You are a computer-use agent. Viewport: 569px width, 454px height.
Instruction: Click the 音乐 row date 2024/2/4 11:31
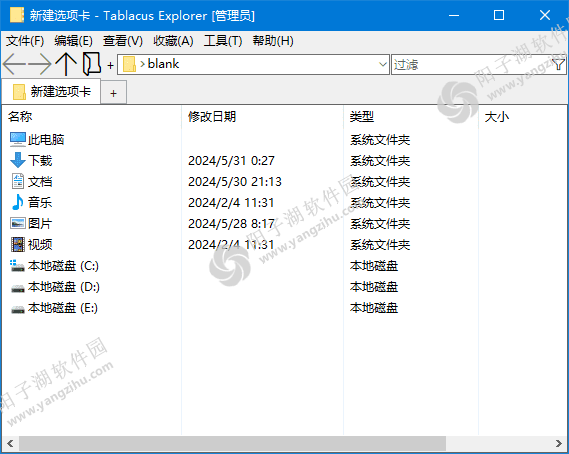pos(231,203)
